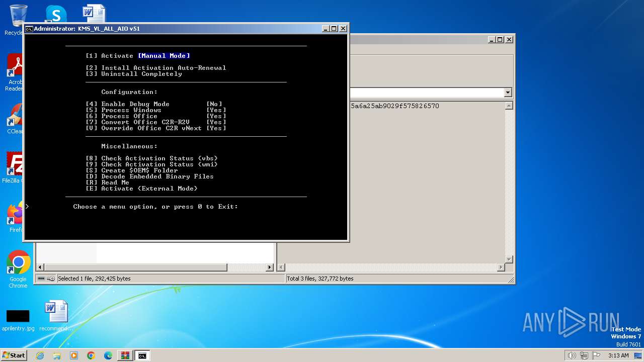Open the FileZilla desktop shortcut
Image resolution: width=644 pixels, height=362 pixels.
[15, 167]
